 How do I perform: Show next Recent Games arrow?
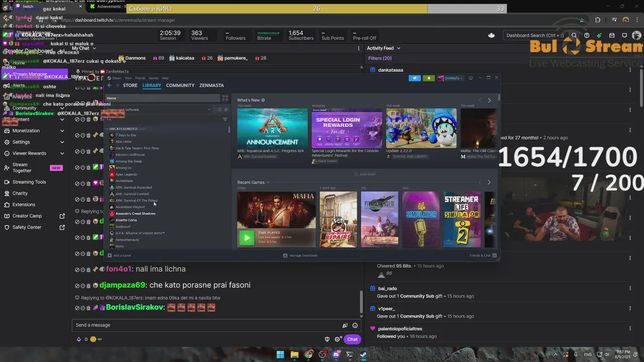pos(489,182)
